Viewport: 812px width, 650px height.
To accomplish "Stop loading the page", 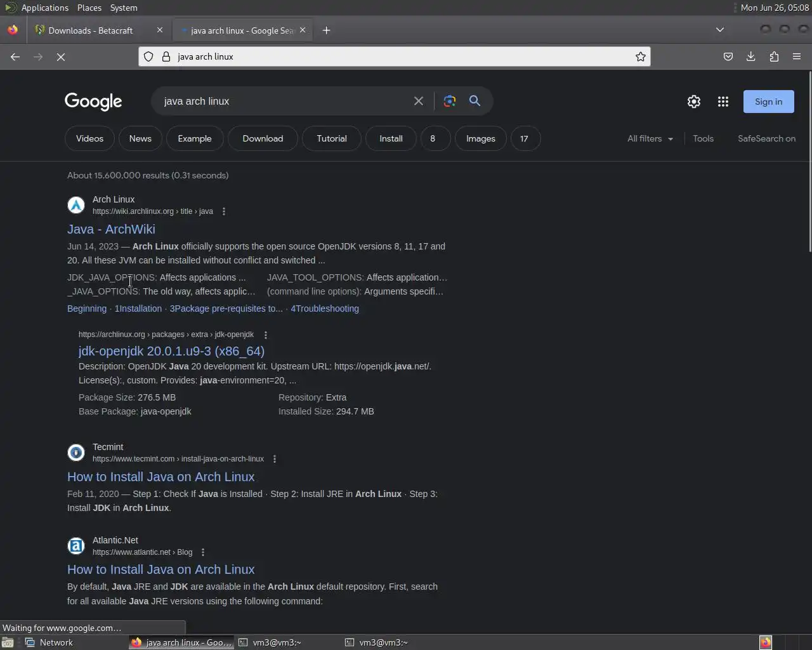I will 61,56.
